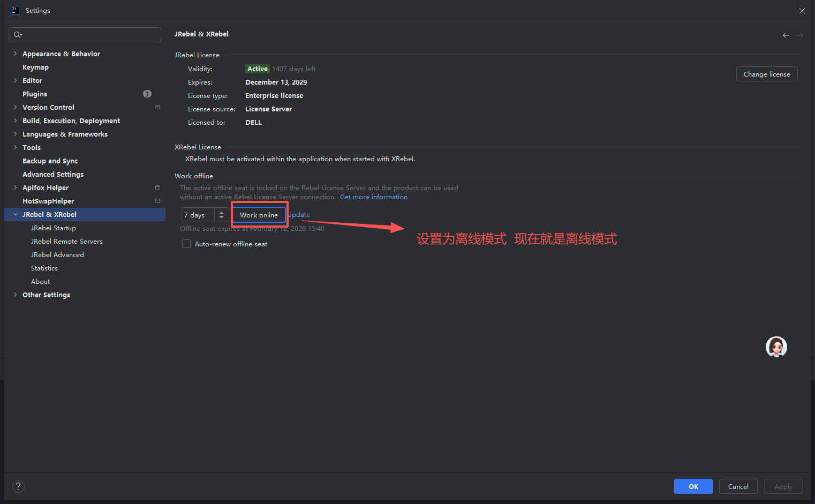Viewport: 815px width, 504px height.
Task: Click the Change license button
Action: [767, 74]
